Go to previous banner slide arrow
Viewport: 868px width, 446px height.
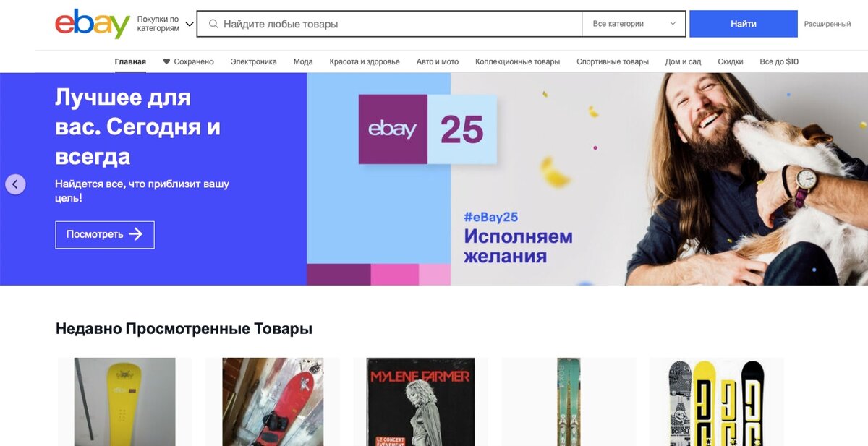pyautogui.click(x=15, y=184)
